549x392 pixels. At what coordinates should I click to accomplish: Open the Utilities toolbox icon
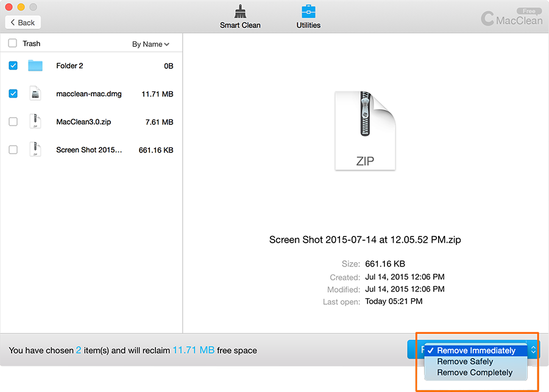(308, 12)
